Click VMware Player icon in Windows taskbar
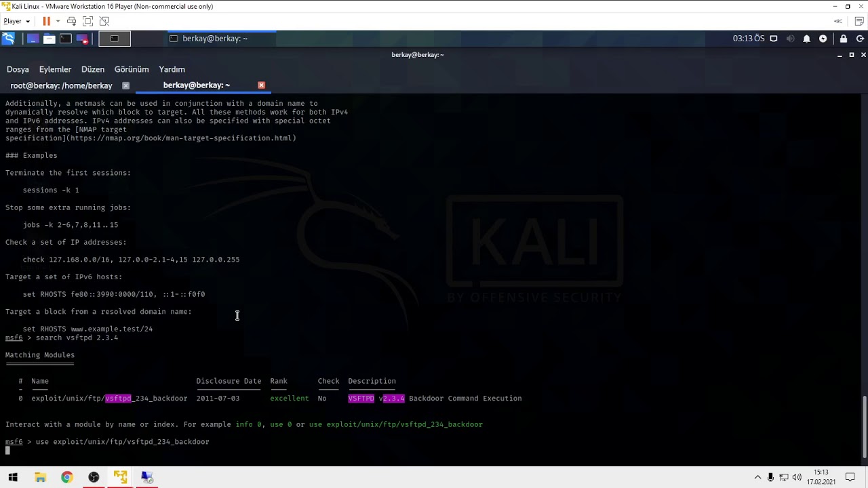 pyautogui.click(x=121, y=477)
